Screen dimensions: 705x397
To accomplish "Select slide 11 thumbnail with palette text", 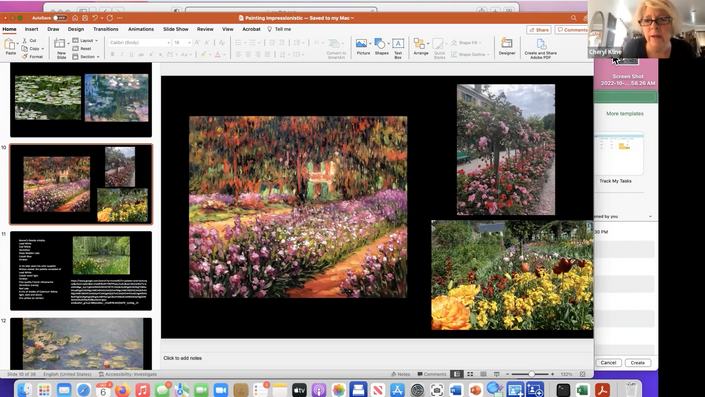I will 81,271.
